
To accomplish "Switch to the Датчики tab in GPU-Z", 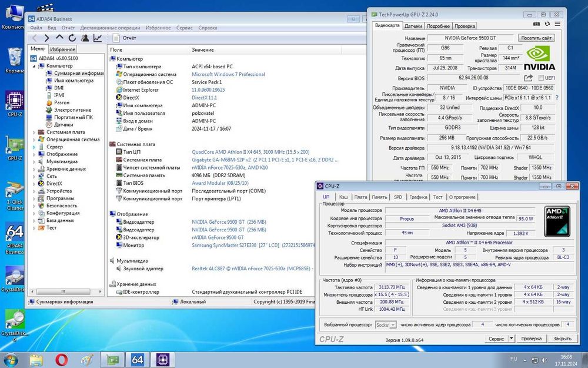I will click(x=413, y=26).
